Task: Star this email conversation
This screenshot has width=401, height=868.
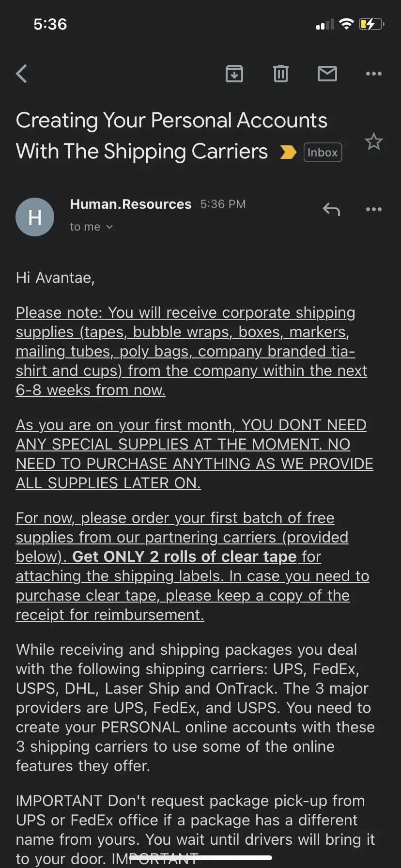Action: pyautogui.click(x=374, y=141)
